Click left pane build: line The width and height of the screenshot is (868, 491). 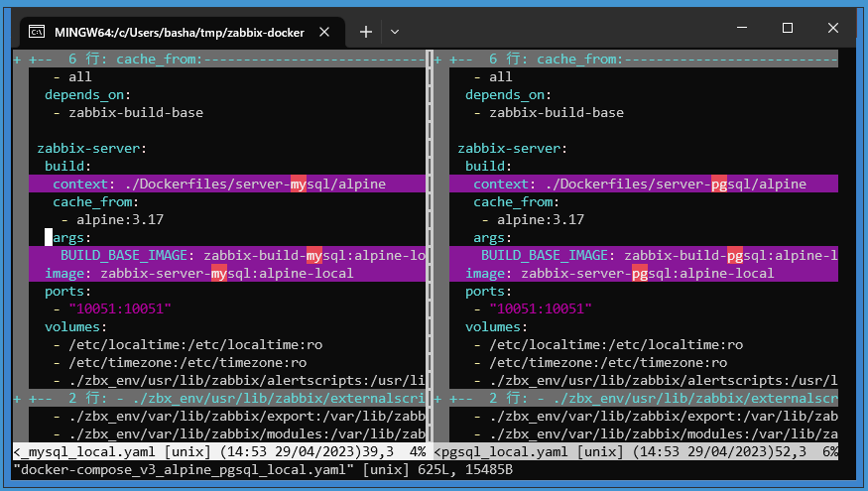click(67, 166)
